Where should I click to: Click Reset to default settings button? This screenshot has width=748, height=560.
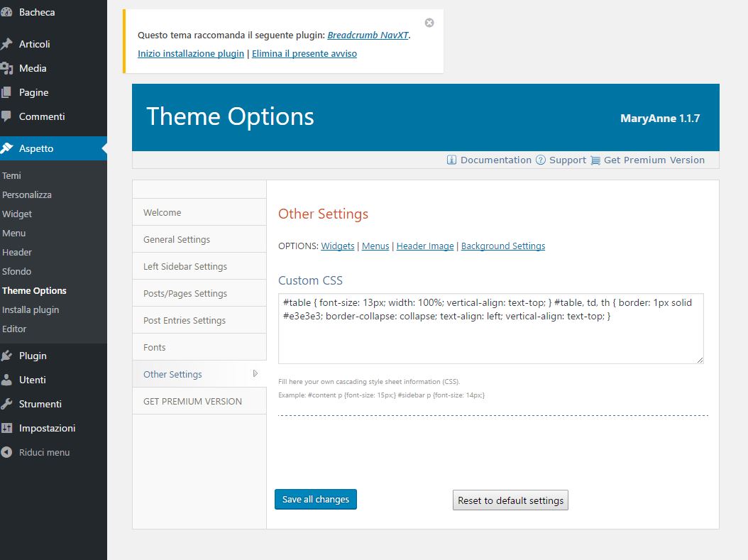510,500
